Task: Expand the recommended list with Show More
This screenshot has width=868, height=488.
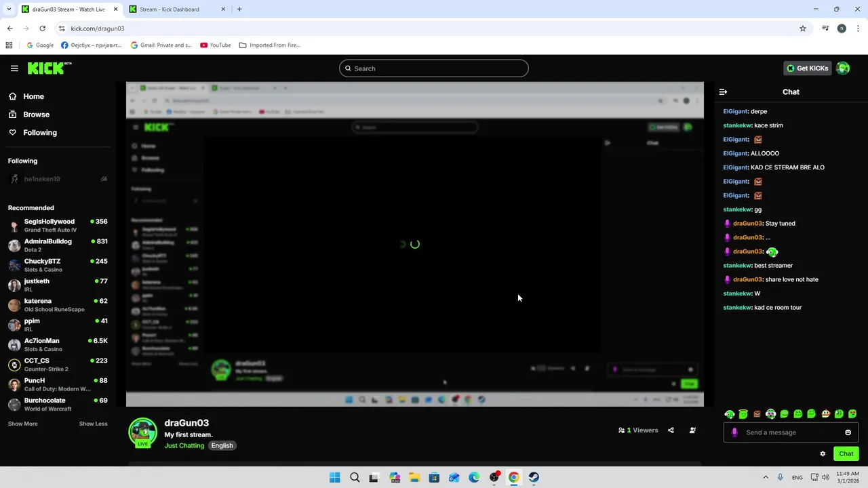Action: pos(23,424)
